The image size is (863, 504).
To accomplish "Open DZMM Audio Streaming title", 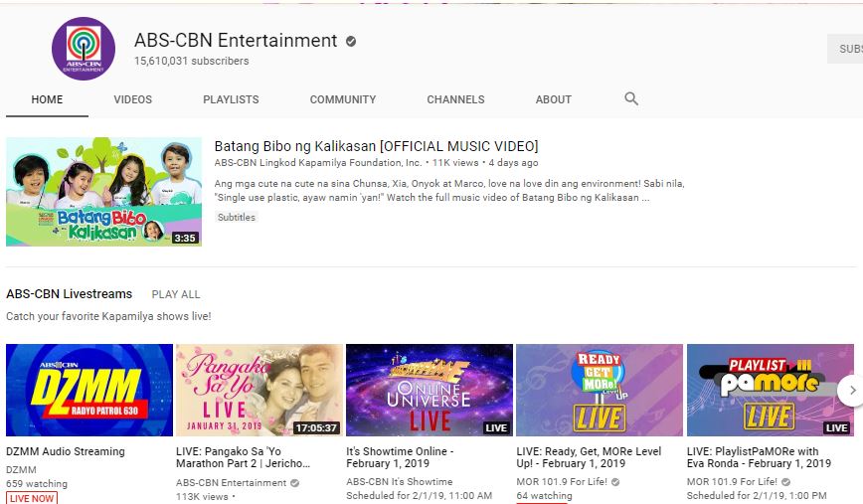I will (x=66, y=451).
